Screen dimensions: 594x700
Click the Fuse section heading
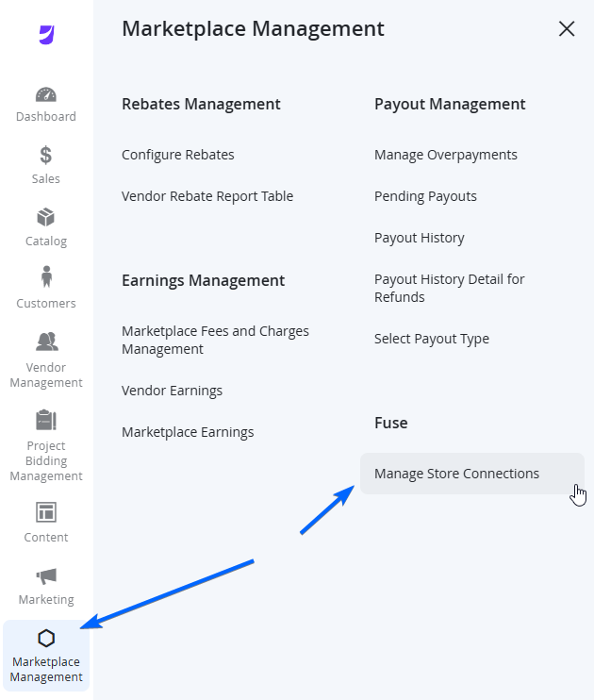tap(391, 423)
